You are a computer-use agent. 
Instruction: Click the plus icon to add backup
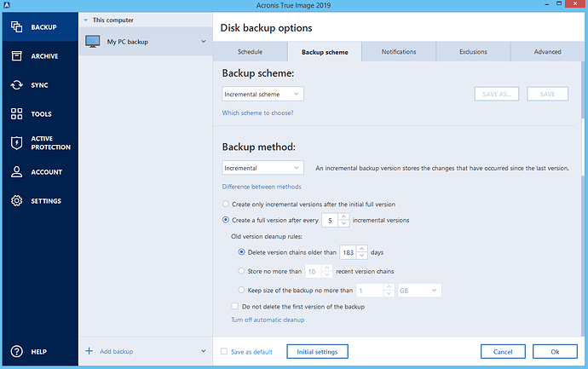click(x=89, y=351)
